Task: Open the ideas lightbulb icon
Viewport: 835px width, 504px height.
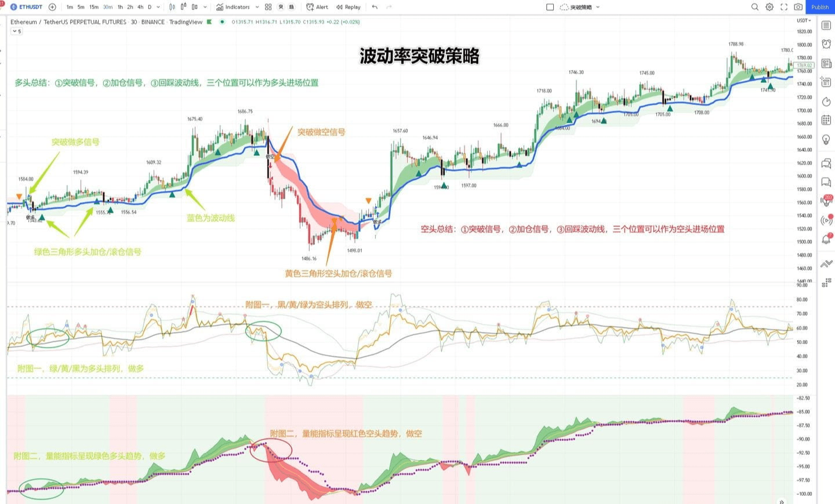Action: 826,139
